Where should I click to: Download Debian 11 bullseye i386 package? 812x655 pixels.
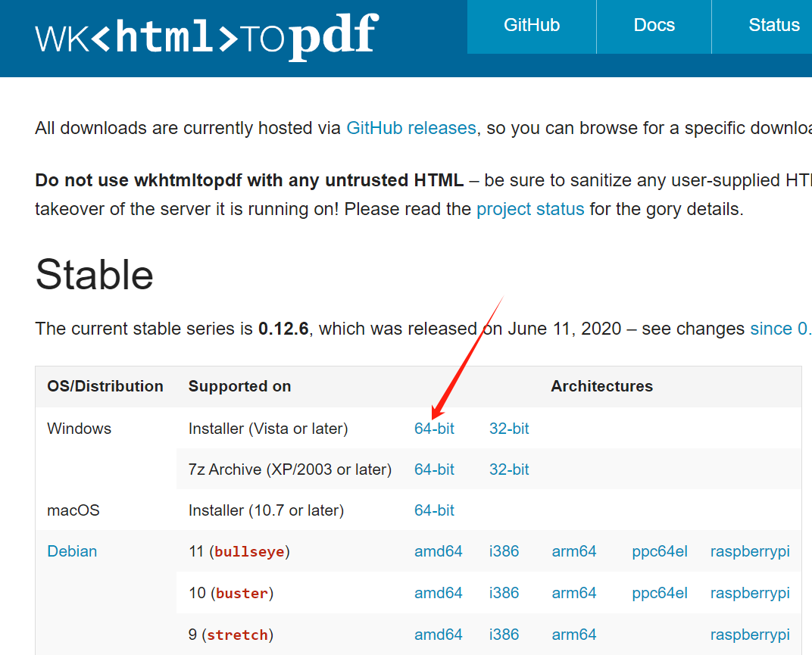504,551
